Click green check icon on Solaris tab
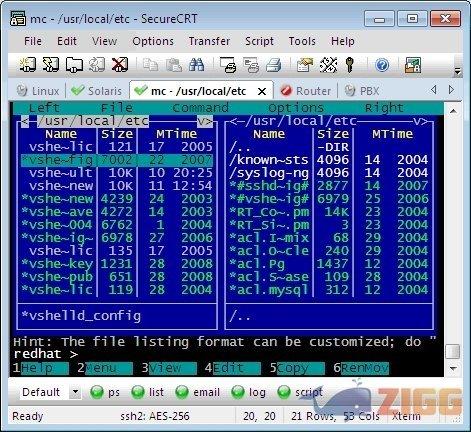The width and height of the screenshot is (471, 432). tap(77, 90)
